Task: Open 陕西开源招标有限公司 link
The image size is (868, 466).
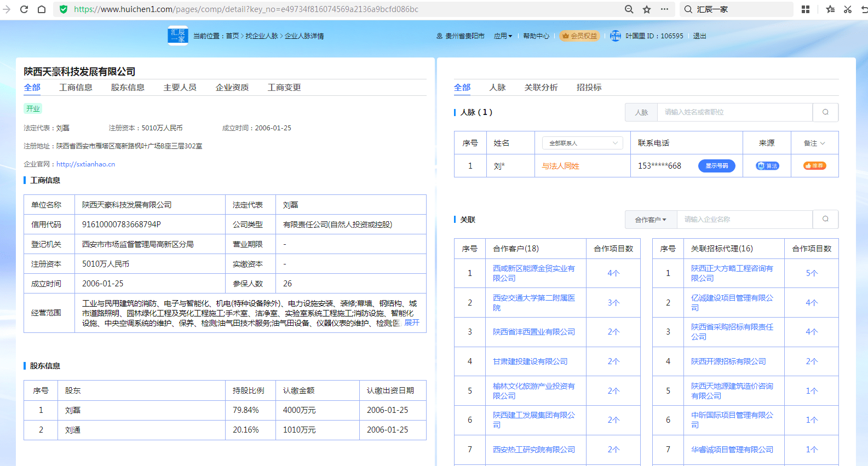Action: coord(728,361)
